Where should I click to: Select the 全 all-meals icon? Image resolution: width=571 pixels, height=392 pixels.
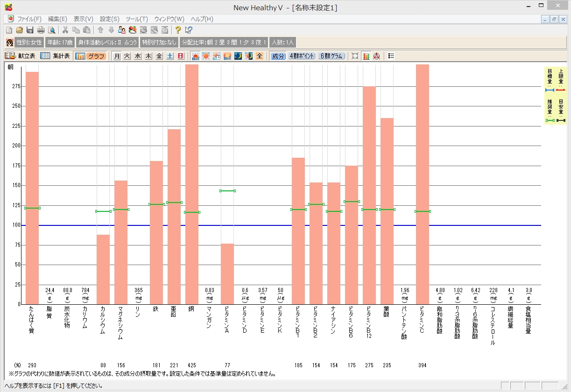point(260,56)
